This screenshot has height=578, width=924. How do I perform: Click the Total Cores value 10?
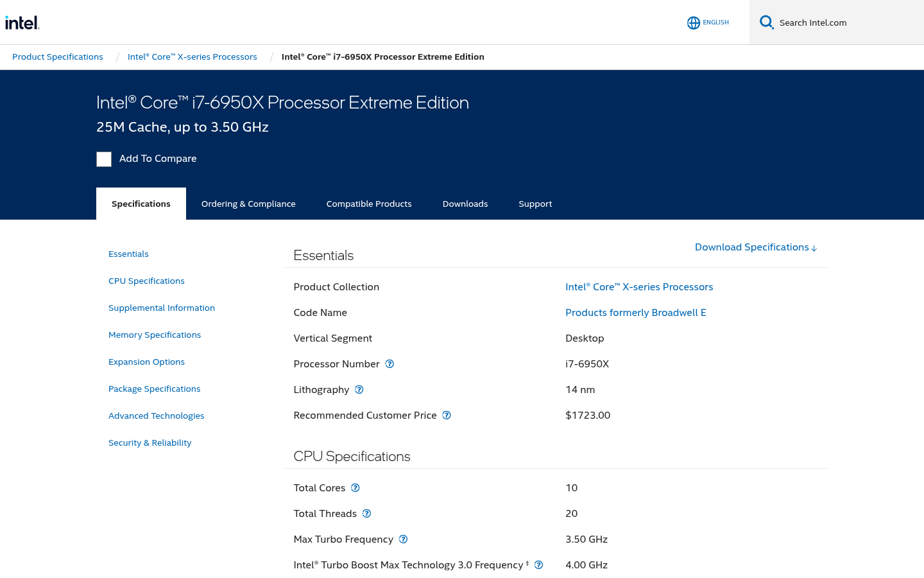click(x=572, y=488)
